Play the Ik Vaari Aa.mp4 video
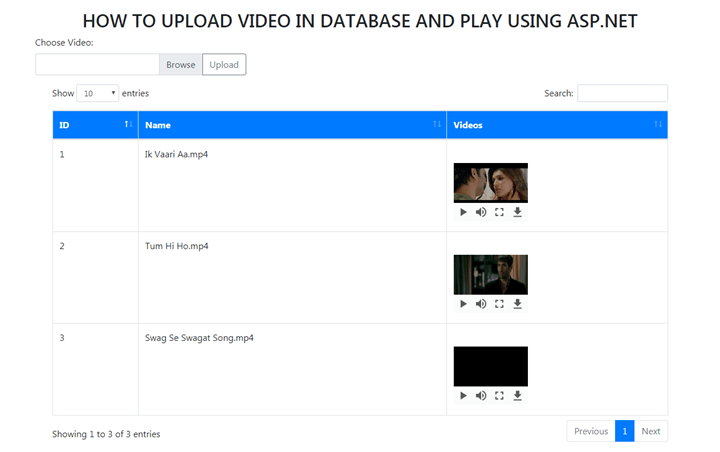 463,212
